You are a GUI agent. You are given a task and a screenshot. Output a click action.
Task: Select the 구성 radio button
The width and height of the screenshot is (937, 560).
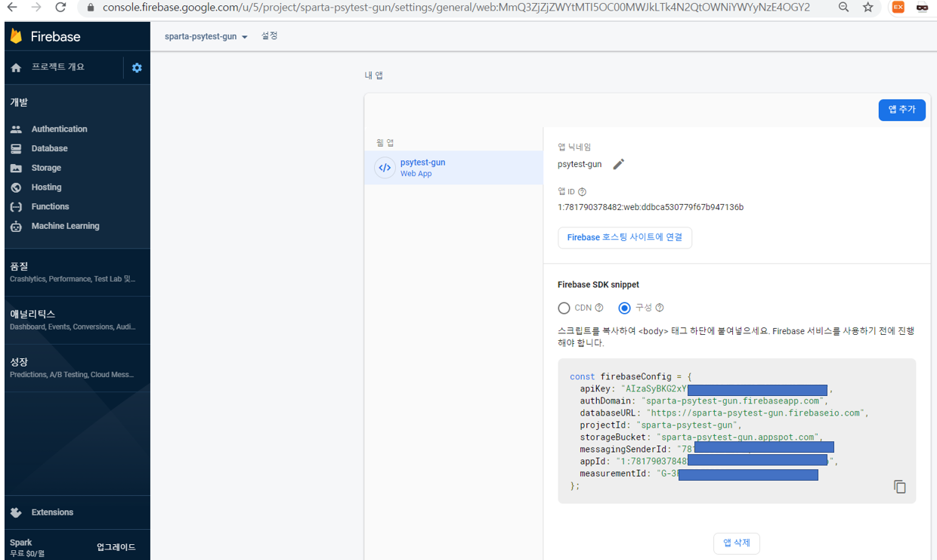click(624, 308)
